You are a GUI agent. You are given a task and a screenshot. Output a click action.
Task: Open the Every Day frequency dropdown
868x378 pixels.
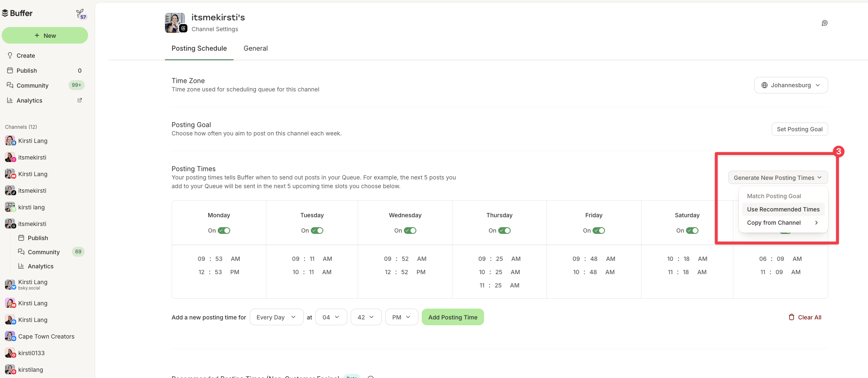click(x=276, y=317)
